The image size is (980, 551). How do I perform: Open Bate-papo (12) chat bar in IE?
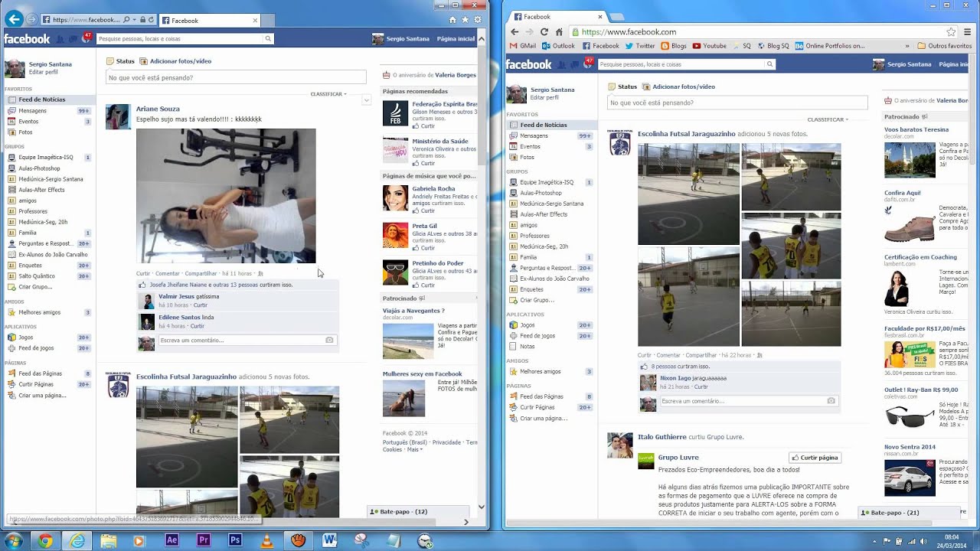coord(419,511)
